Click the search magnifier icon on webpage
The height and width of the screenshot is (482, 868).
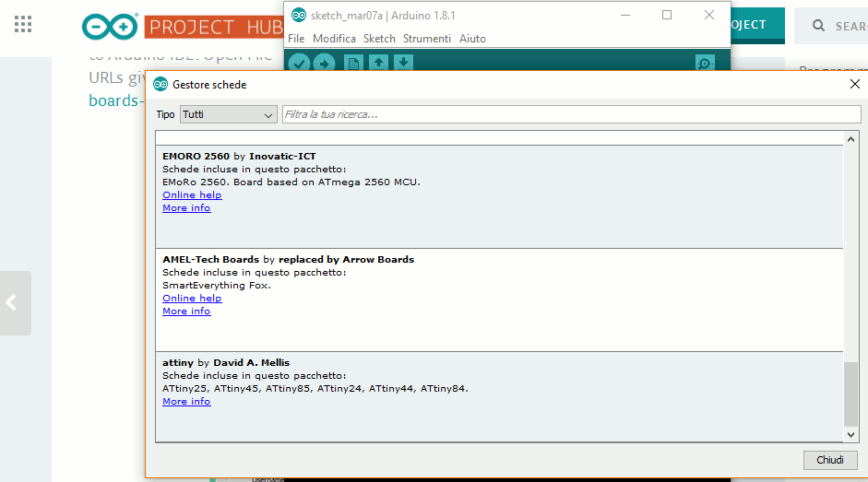click(818, 26)
